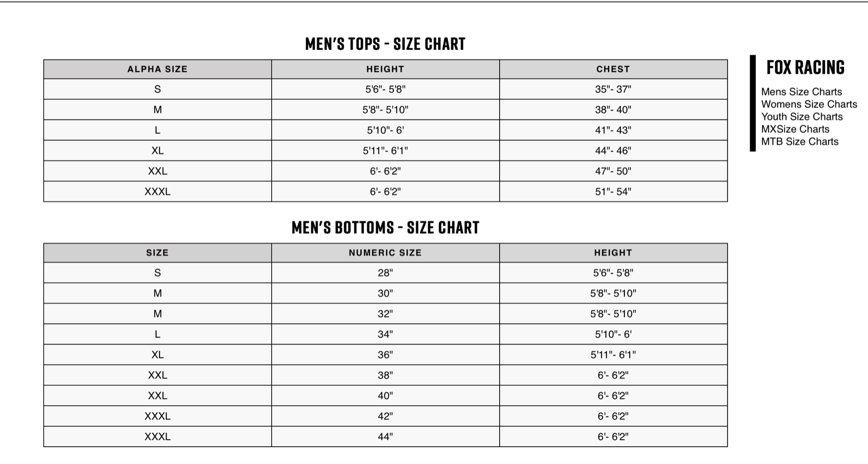The image size is (868, 464).
Task: Click the XL row in the tops table
Action: [x=385, y=151]
